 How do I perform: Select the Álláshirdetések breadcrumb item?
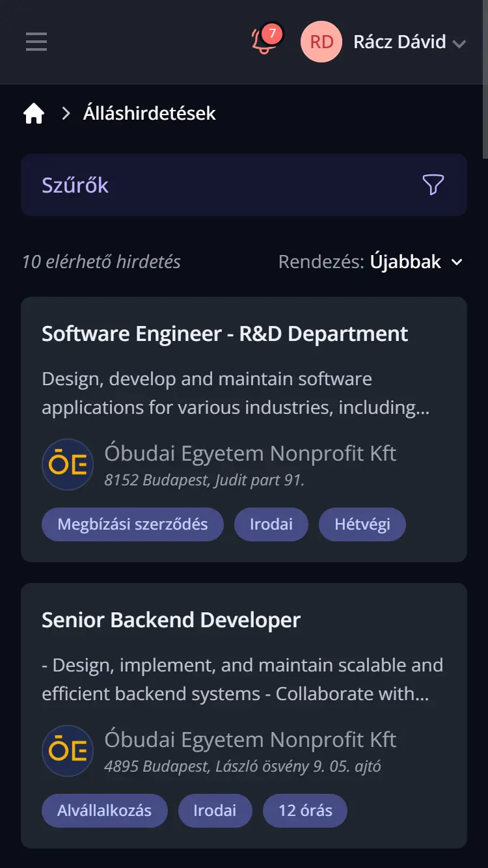pos(149,113)
